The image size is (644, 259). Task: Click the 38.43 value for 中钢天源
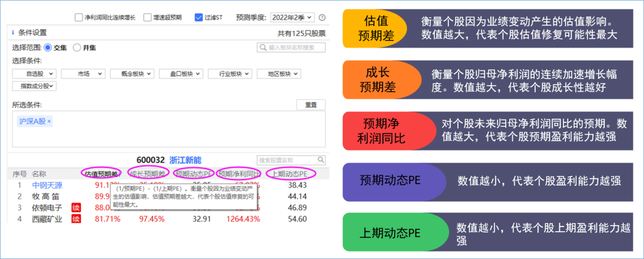coord(297,185)
